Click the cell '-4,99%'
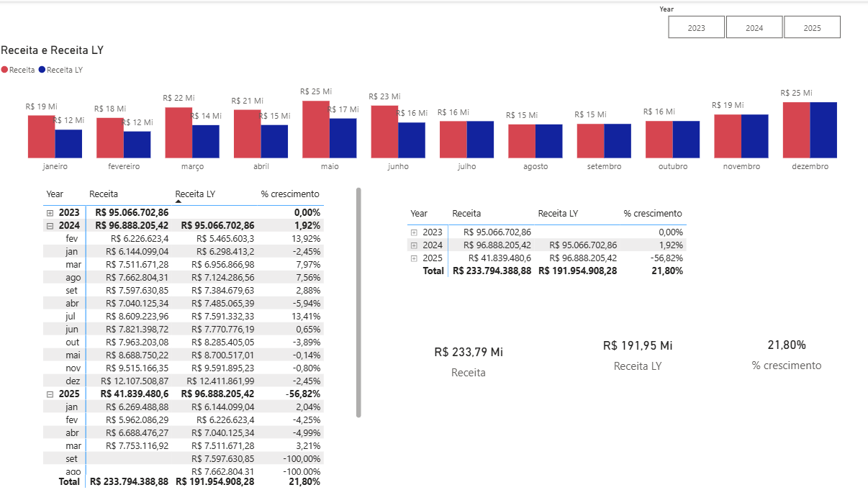The height and width of the screenshot is (490, 868). [307, 432]
